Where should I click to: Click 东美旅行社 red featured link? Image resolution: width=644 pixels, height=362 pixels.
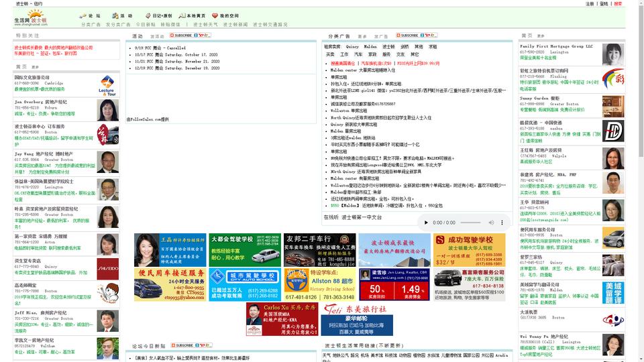[x=46, y=54]
